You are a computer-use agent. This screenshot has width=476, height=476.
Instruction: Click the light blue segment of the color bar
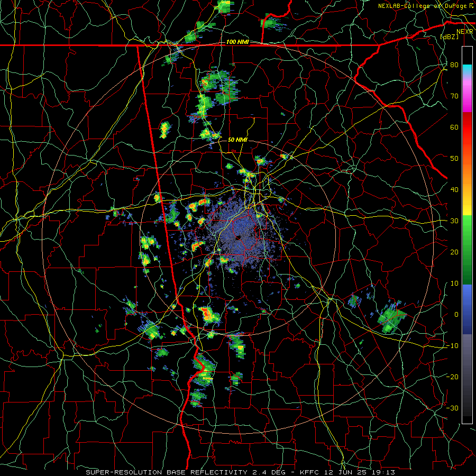pos(467,293)
